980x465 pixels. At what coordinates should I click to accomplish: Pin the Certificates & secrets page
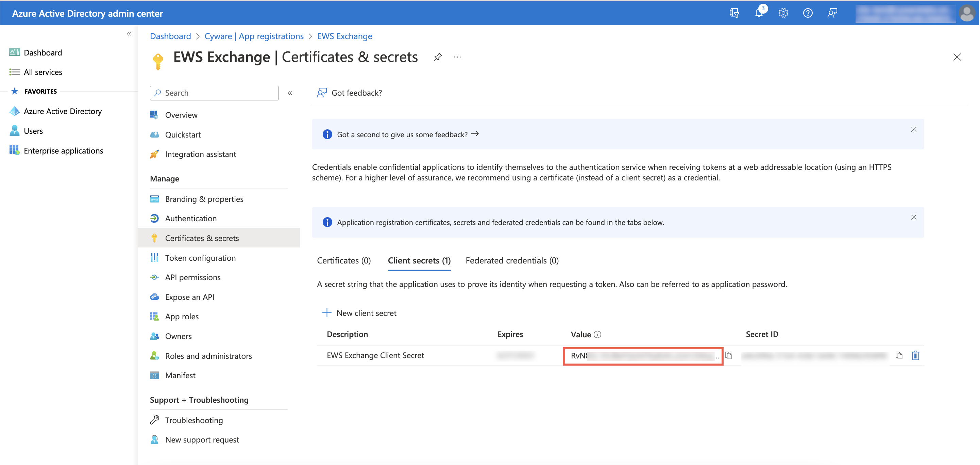click(438, 57)
